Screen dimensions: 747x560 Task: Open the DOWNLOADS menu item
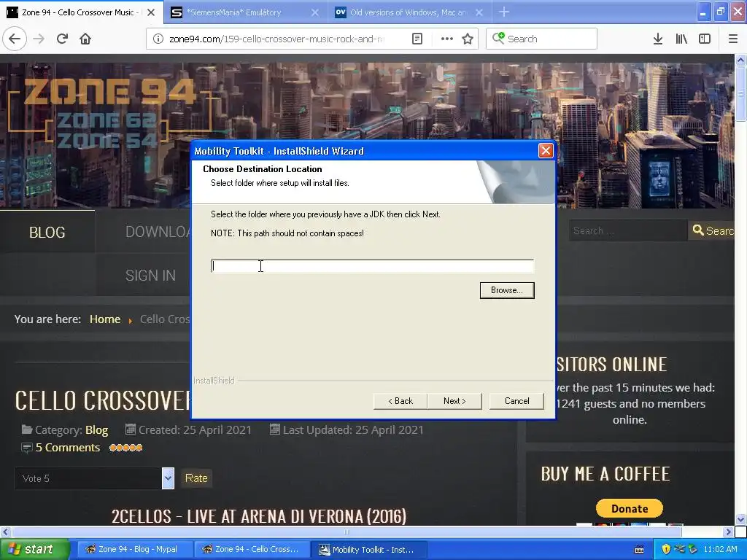coord(158,232)
